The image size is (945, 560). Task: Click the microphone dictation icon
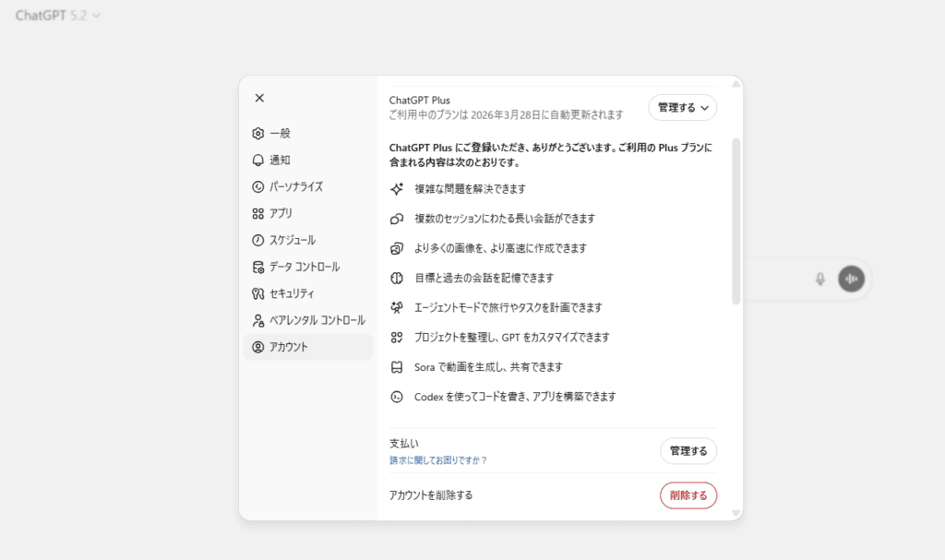tap(819, 279)
